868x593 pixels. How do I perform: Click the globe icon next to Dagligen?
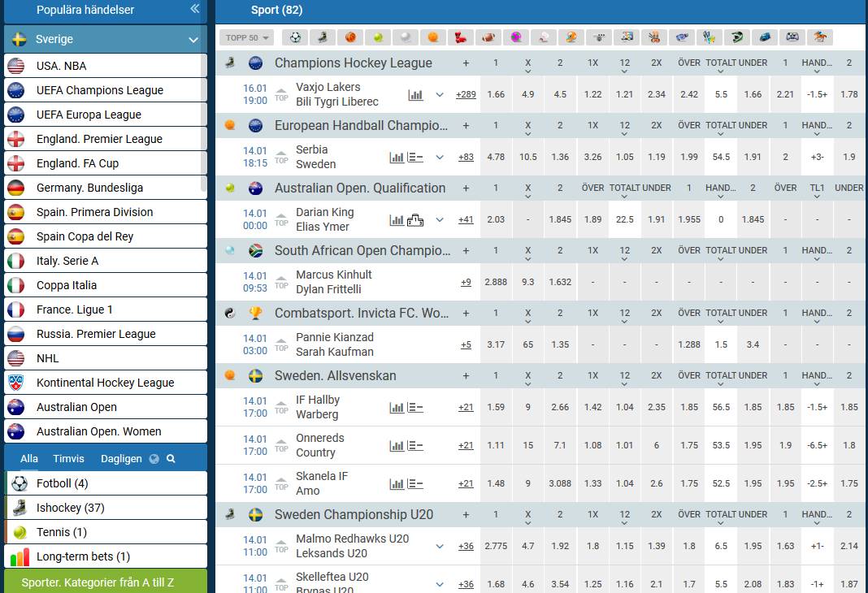click(154, 459)
